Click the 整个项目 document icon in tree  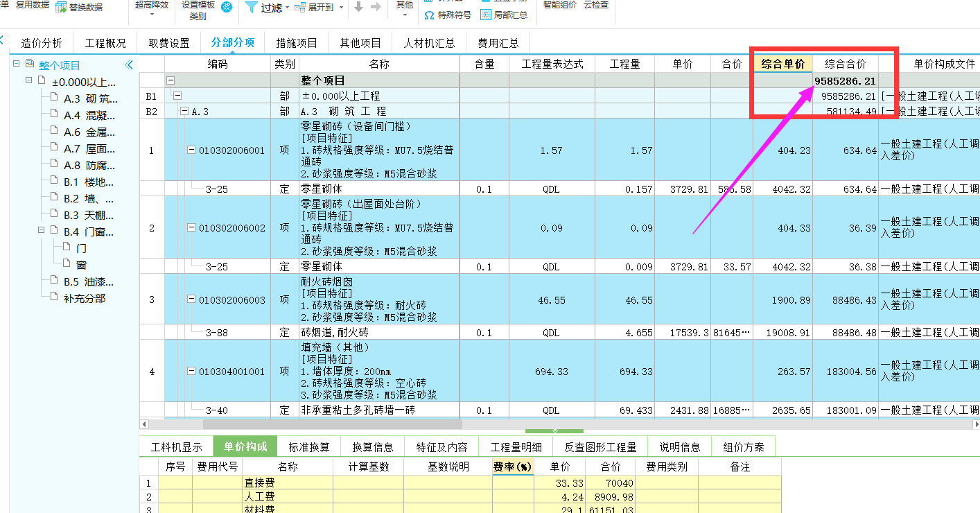click(30, 64)
